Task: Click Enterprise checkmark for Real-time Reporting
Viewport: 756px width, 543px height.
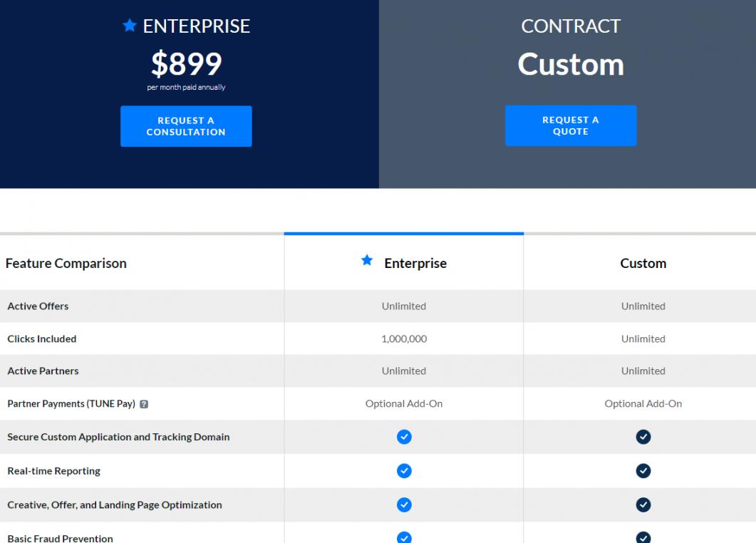Action: click(404, 471)
